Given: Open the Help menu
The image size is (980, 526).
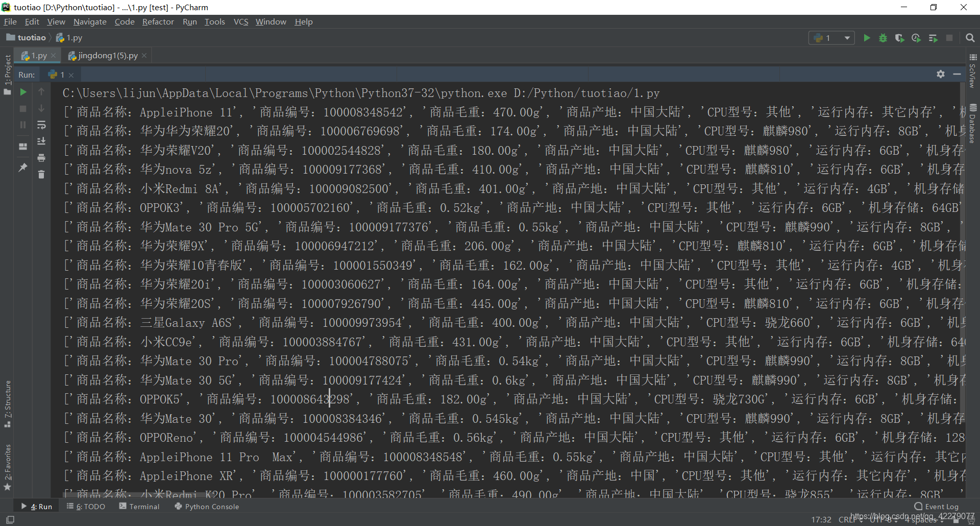Looking at the screenshot, I should [304, 21].
